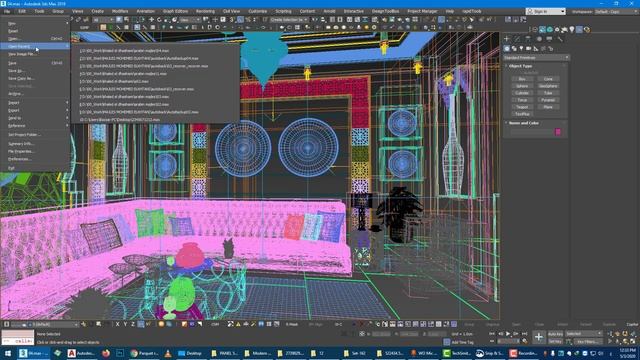Viewport: 640px width, 360px height.
Task: Click the pink object color swatch
Action: click(558, 131)
